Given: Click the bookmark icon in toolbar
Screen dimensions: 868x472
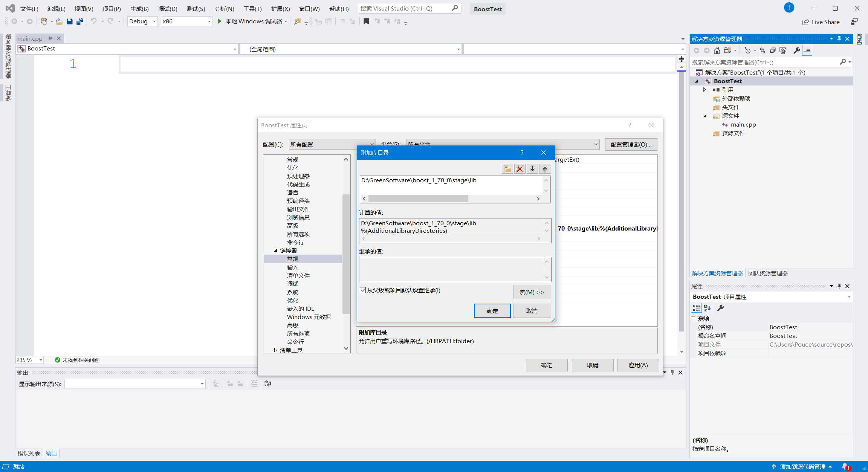Looking at the screenshot, I should [x=366, y=21].
